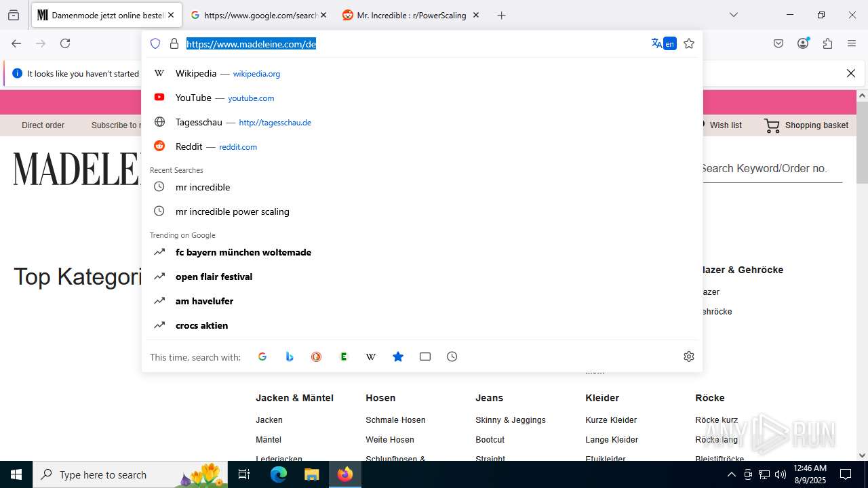Viewport: 868px width, 488px height.
Task: Open the Windows notification center
Action: (846, 474)
